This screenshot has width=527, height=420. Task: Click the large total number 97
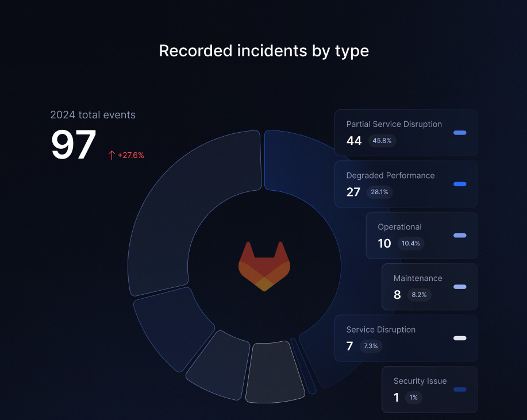pyautogui.click(x=74, y=145)
